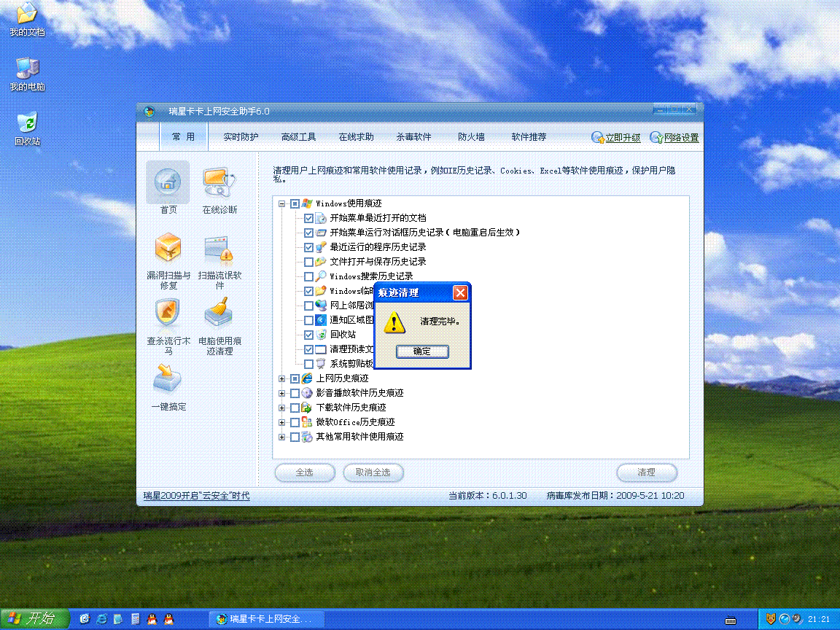Toggle the Windows使用痕迹 group checkbox

pos(295,203)
